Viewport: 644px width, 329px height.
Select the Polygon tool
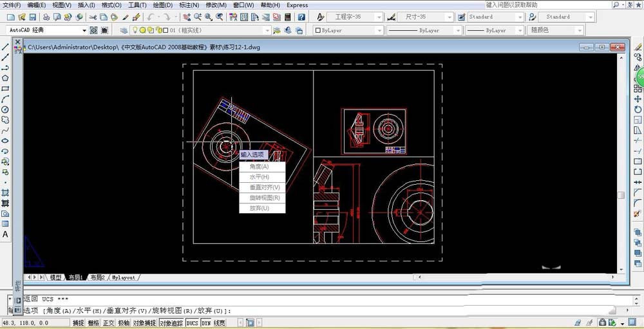(x=5, y=78)
